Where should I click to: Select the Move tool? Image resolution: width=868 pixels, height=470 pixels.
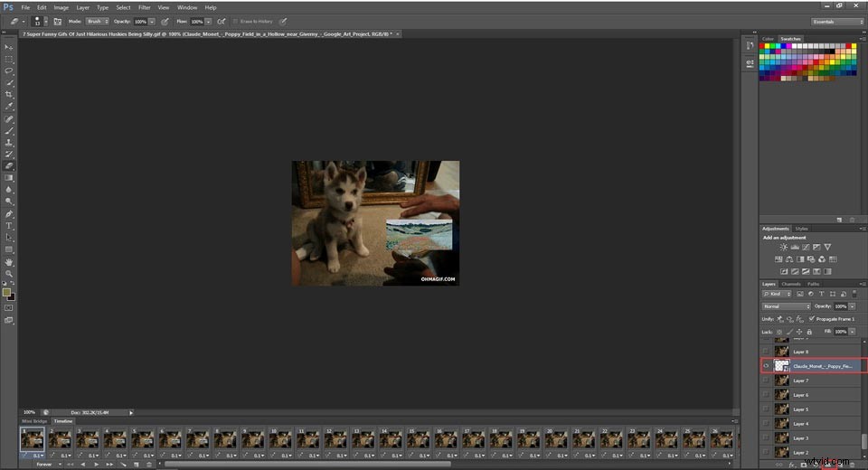[x=9, y=47]
